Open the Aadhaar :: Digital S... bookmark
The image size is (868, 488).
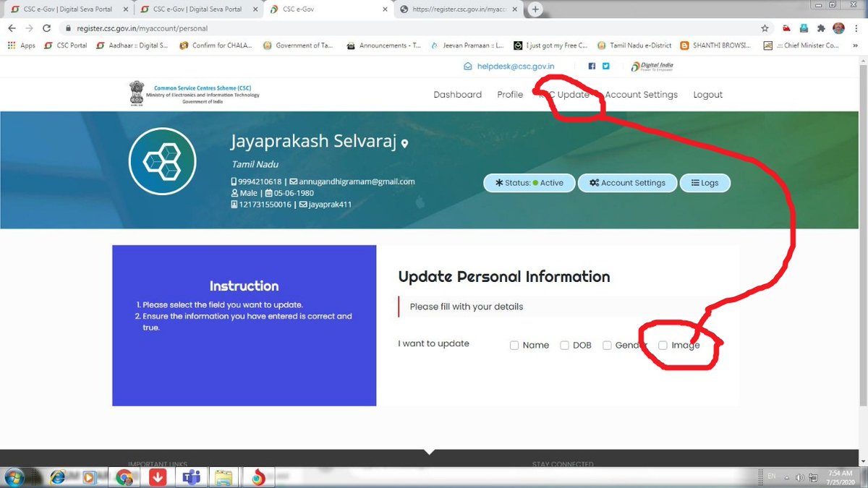[x=132, y=45]
